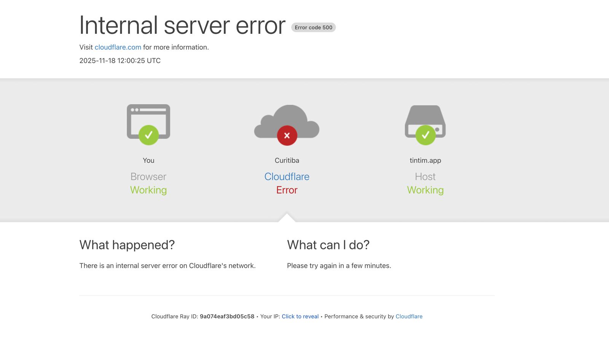609x364 pixels.
Task: Click the white pointer triangle below Cloudflare
Action: tap(287, 218)
